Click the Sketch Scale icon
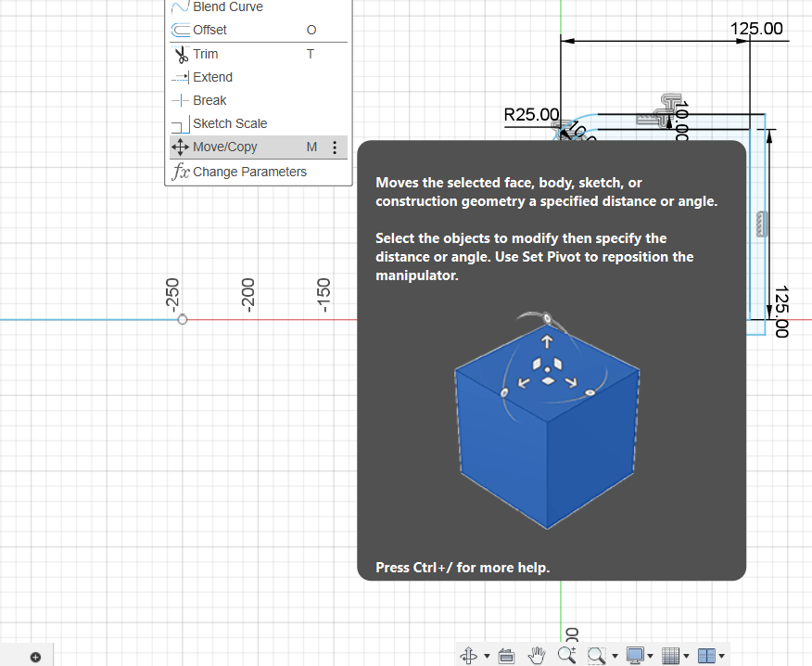 coord(180,124)
